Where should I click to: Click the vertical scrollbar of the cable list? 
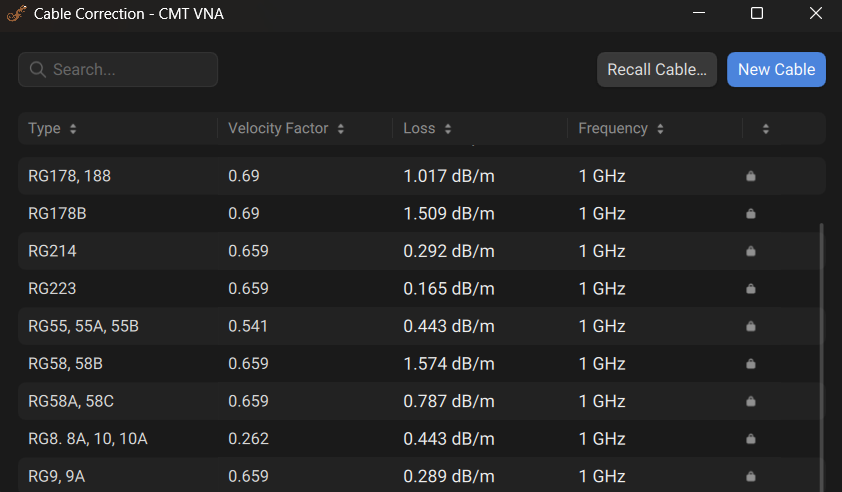pos(821,350)
